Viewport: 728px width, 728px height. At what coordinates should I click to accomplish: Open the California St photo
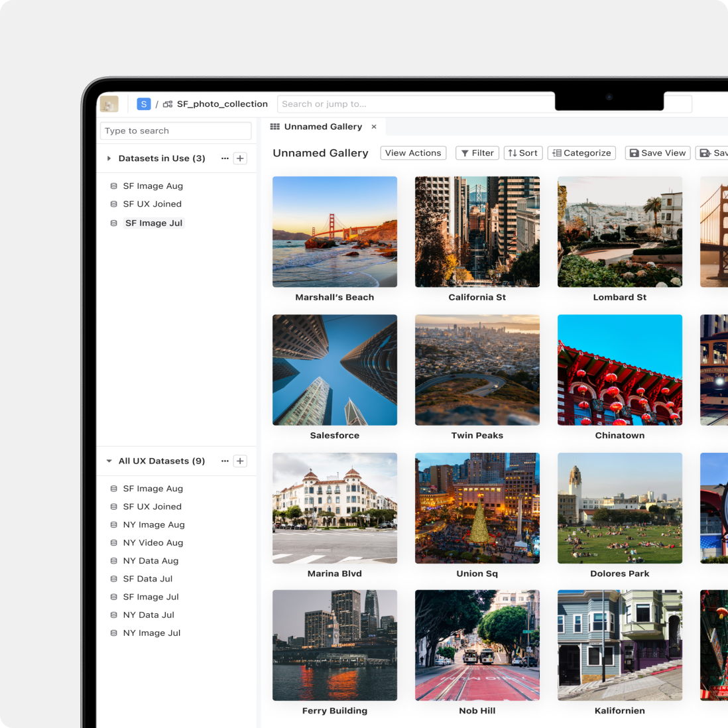pyautogui.click(x=477, y=231)
